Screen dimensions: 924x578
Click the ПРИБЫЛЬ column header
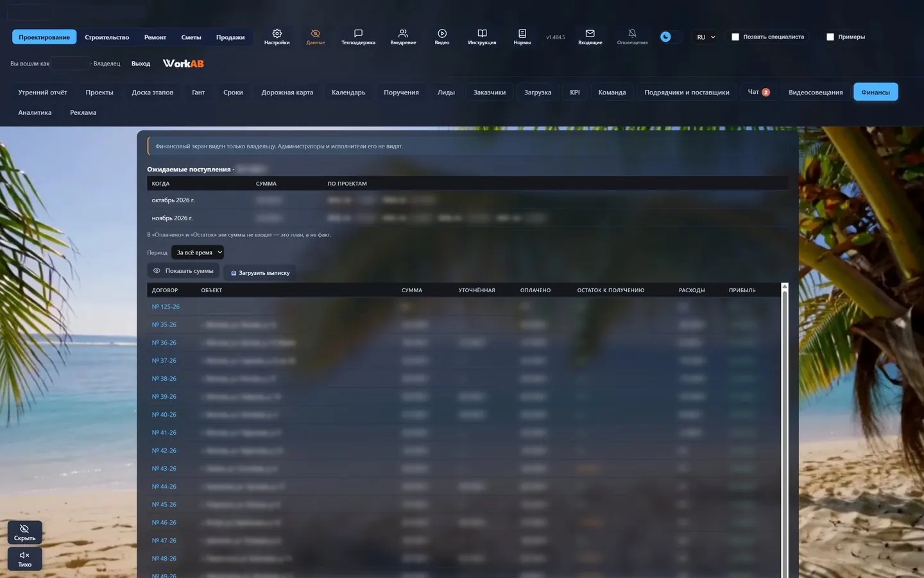[x=742, y=290]
